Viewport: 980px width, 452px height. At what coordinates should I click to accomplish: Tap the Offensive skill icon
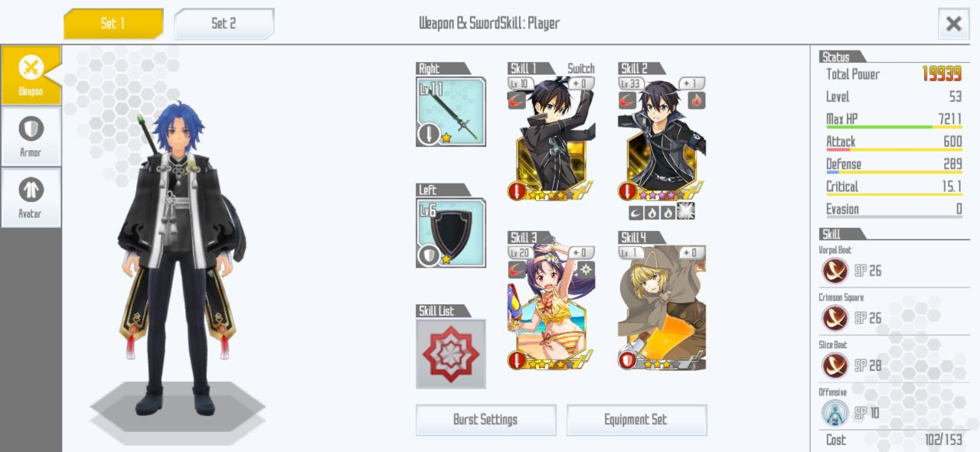pyautogui.click(x=835, y=413)
